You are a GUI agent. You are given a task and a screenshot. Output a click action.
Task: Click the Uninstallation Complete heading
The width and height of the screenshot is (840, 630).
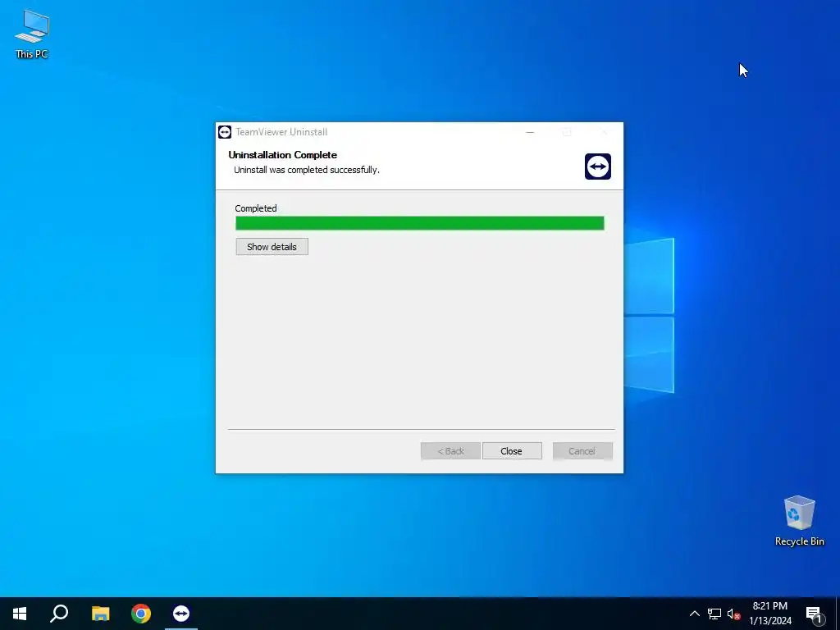pyautogui.click(x=282, y=155)
